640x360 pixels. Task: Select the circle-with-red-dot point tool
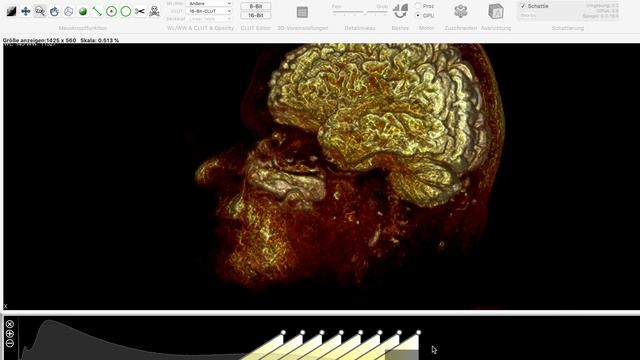(111, 11)
